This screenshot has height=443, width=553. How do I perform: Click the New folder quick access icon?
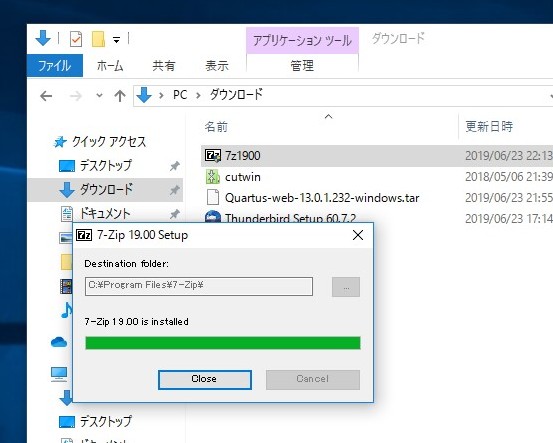pyautogui.click(x=98, y=39)
